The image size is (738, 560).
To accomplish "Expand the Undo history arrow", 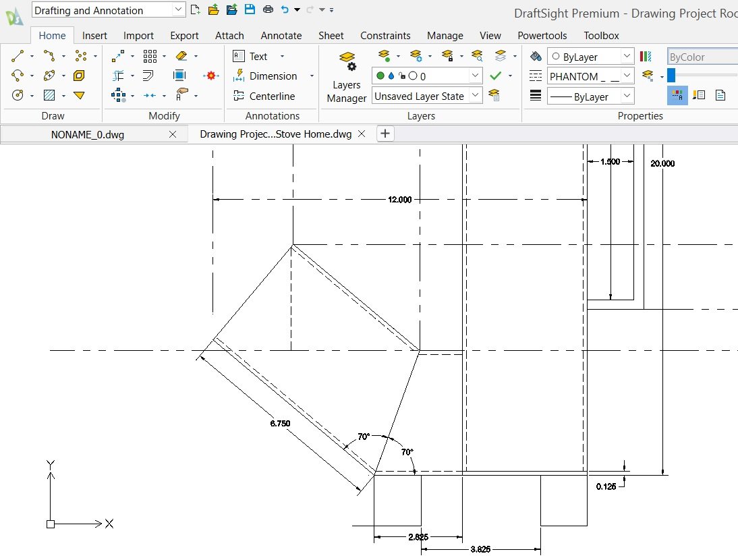I will (x=297, y=9).
